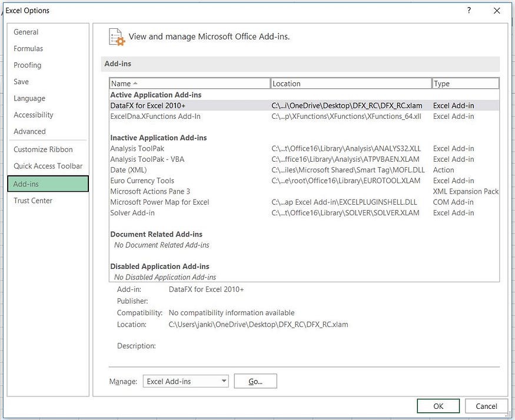Click 'No Document Related Add-ins' text
This screenshot has height=420, width=515.
(x=162, y=245)
